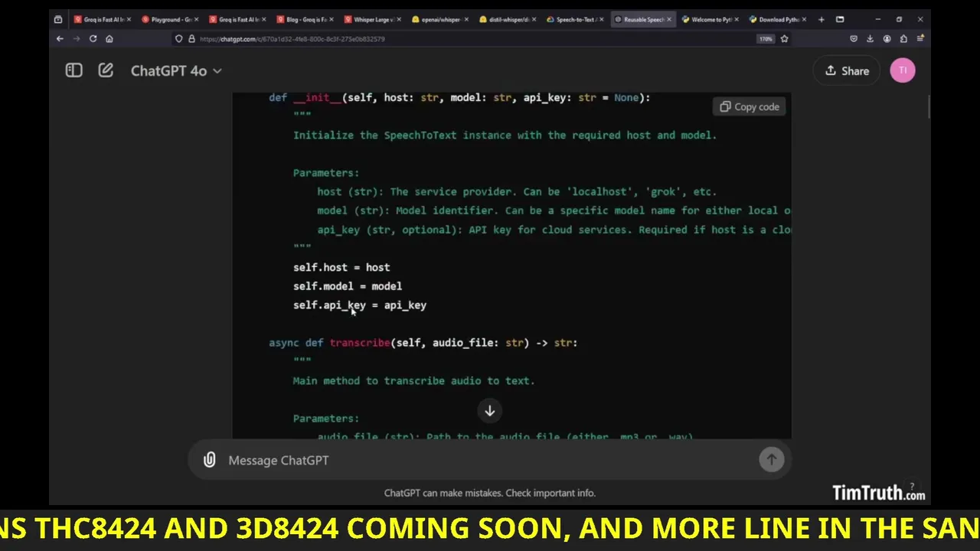
Task: Bookmark this page with star icon
Action: pyautogui.click(x=784, y=38)
